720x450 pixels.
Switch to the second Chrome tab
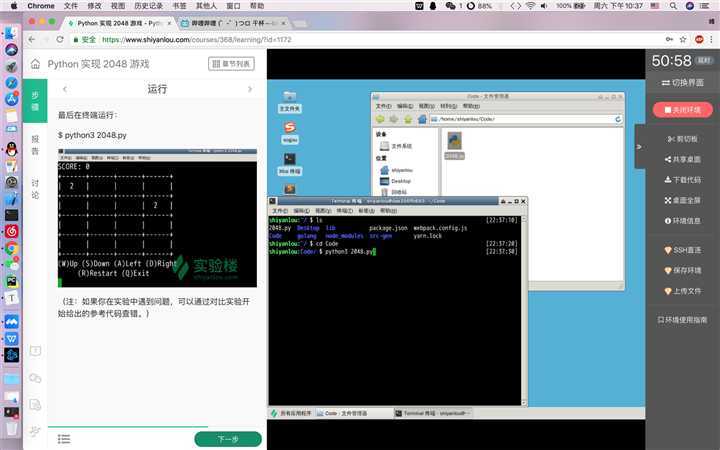[x=232, y=23]
